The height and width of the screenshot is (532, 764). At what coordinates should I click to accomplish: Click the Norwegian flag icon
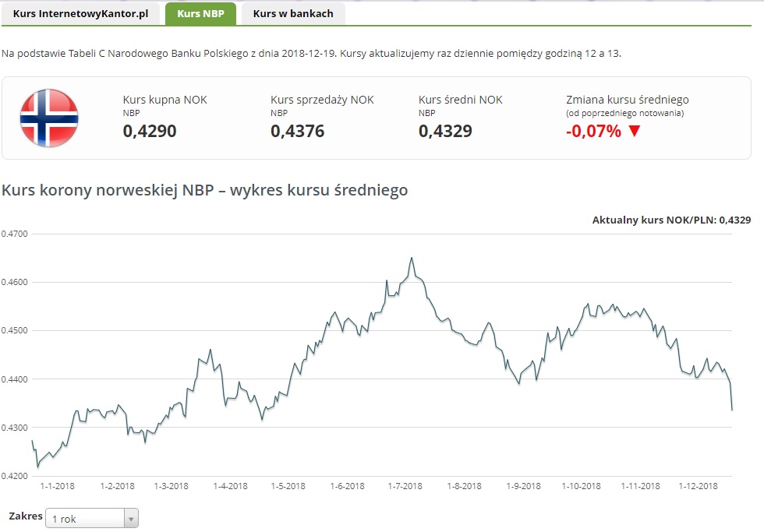[x=49, y=118]
